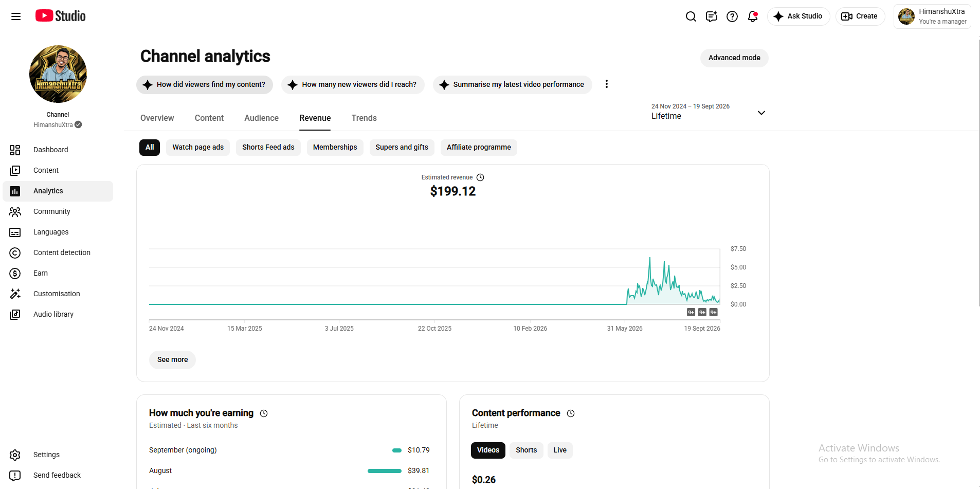Switch to the Overview tab
Viewport: 980px width, 489px height.
pos(157,118)
